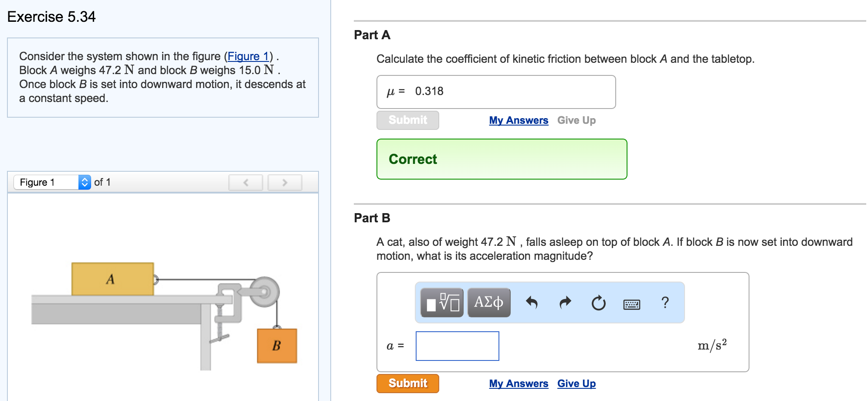The height and width of the screenshot is (401, 868).
Task: Open equation editor help
Action: click(x=665, y=302)
